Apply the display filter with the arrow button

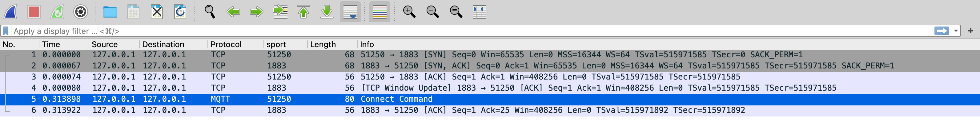[x=942, y=31]
